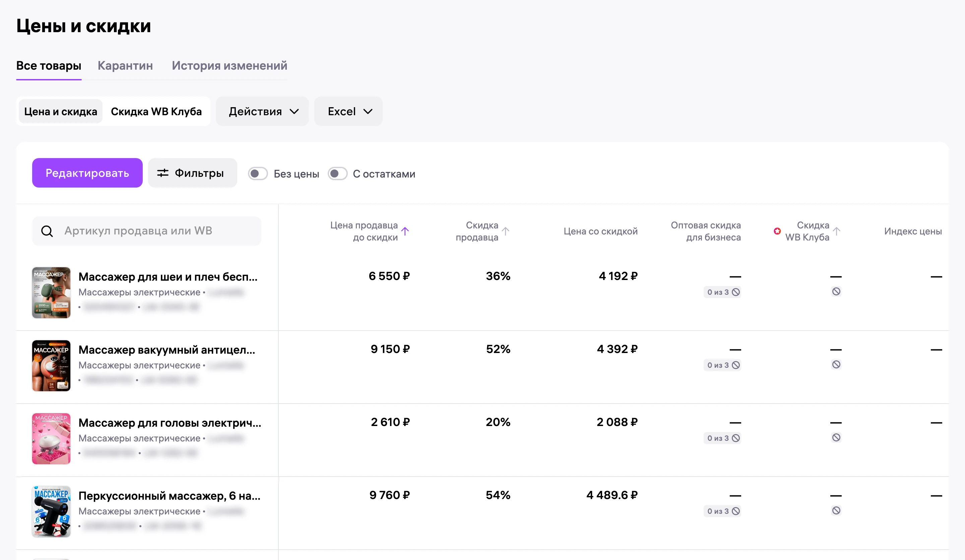Expand the Excel dropdown menu

[x=348, y=112]
